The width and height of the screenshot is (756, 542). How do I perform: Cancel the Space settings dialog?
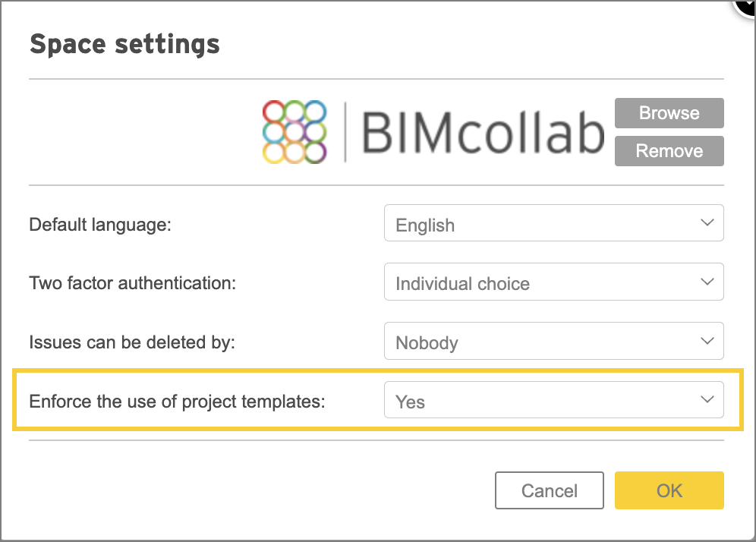click(x=549, y=490)
